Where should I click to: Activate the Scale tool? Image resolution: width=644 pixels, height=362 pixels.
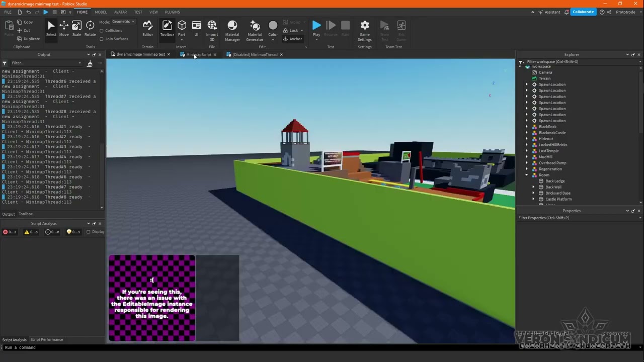click(76, 29)
